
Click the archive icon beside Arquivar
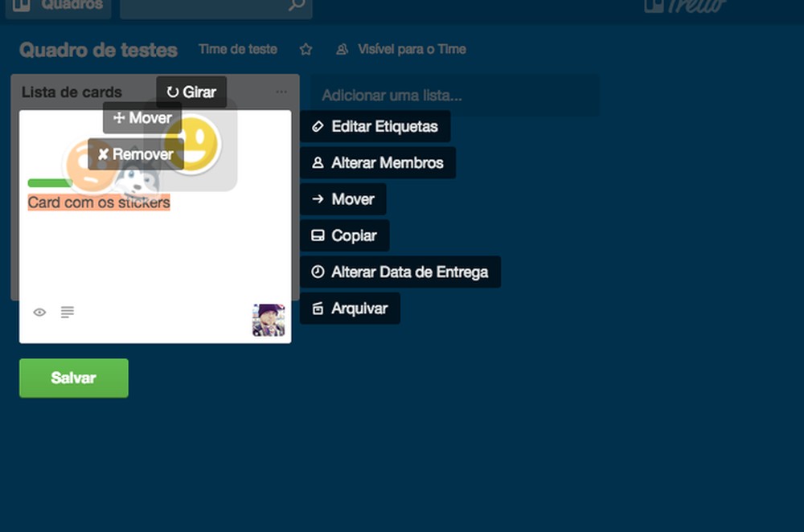click(319, 308)
